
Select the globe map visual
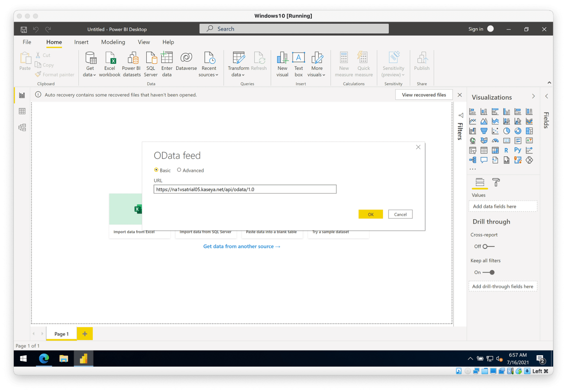pyautogui.click(x=472, y=141)
